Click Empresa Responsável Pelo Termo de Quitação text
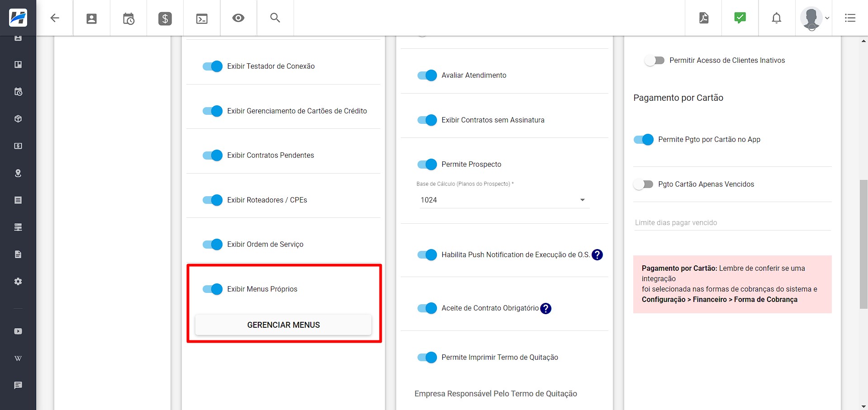Screen dimensions: 868x410 pyautogui.click(x=496, y=394)
